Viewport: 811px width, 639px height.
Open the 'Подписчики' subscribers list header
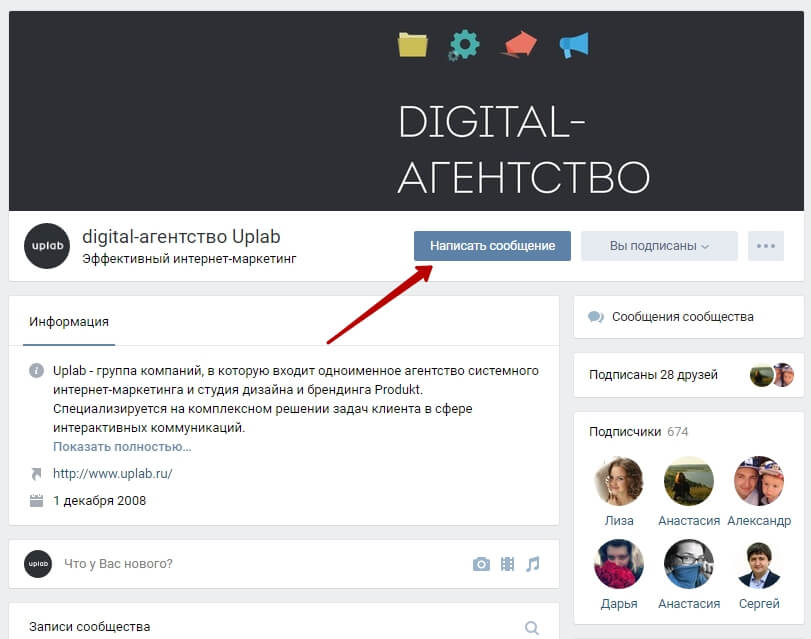point(625,432)
